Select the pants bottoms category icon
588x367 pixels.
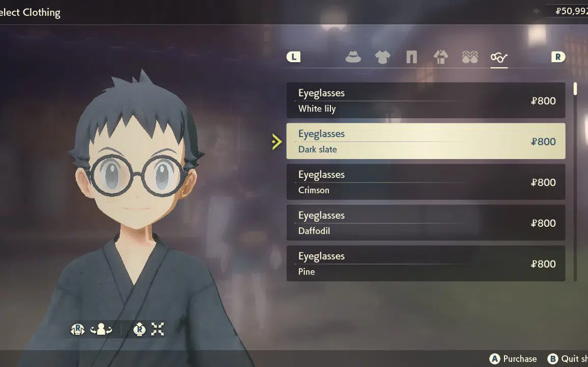(x=411, y=57)
